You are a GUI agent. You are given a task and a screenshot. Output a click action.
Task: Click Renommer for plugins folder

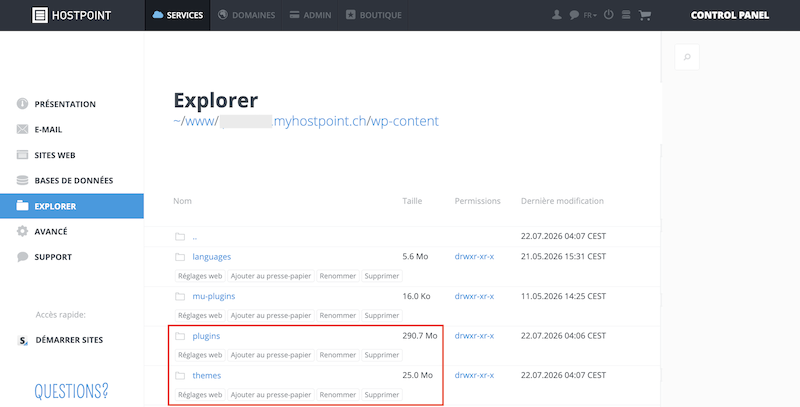[x=338, y=355]
